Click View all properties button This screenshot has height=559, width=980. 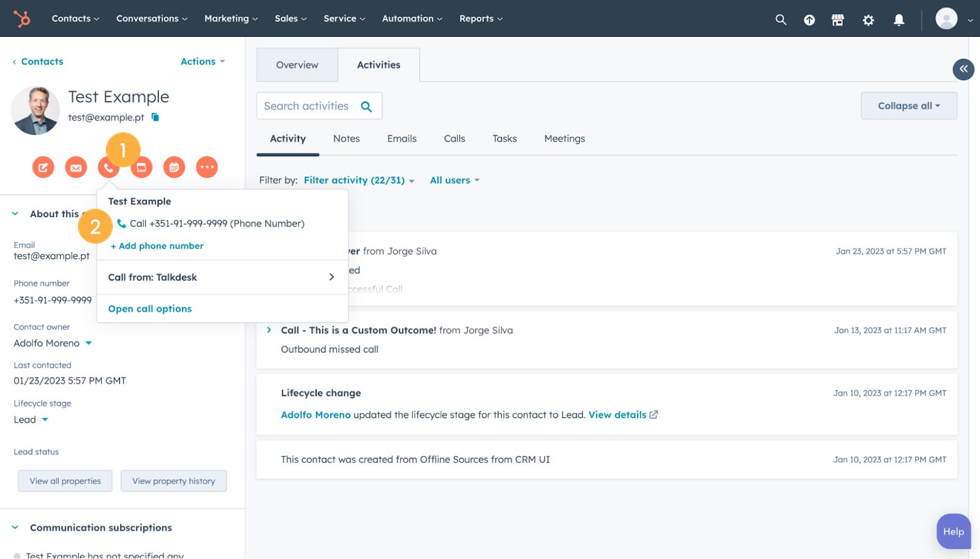click(65, 481)
